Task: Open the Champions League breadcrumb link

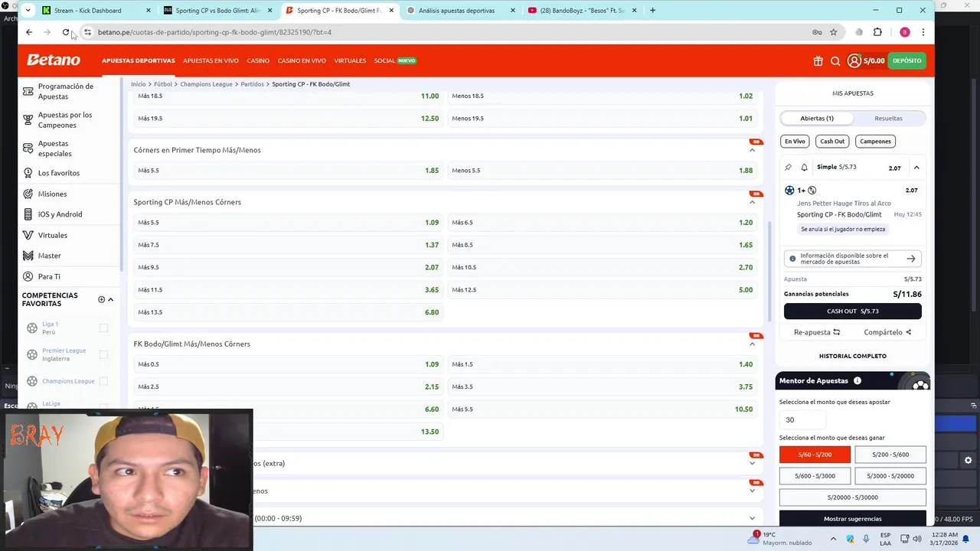Action: coord(206,84)
